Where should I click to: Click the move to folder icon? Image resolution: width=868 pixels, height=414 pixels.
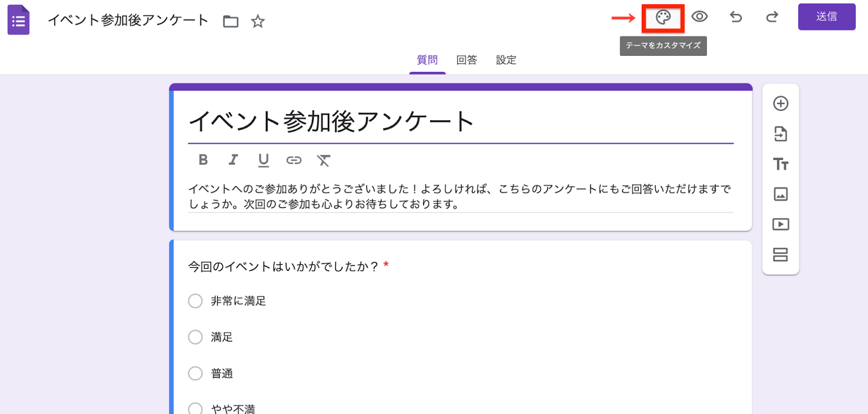[231, 22]
